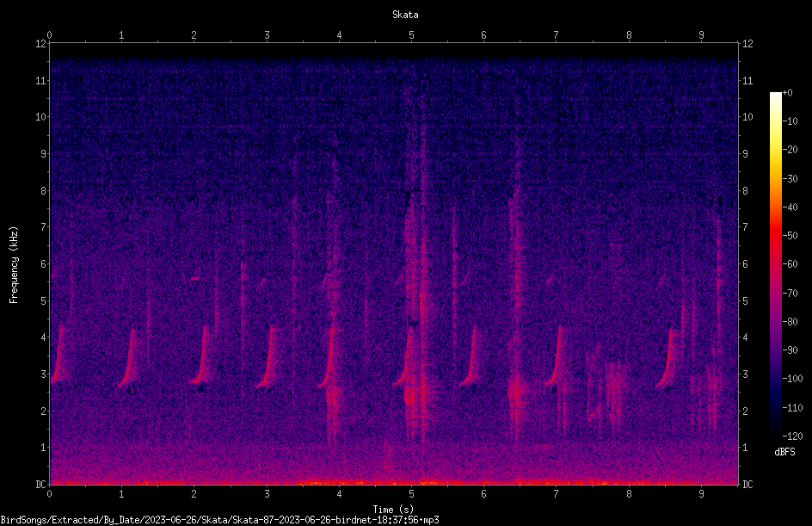Click the 'dBFS' label under the color scale
The height and width of the screenshot is (526, 812).
pos(784,452)
